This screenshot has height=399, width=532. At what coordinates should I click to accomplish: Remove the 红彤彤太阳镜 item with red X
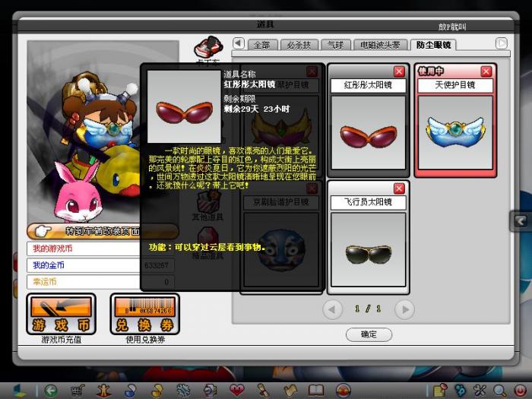click(x=399, y=71)
